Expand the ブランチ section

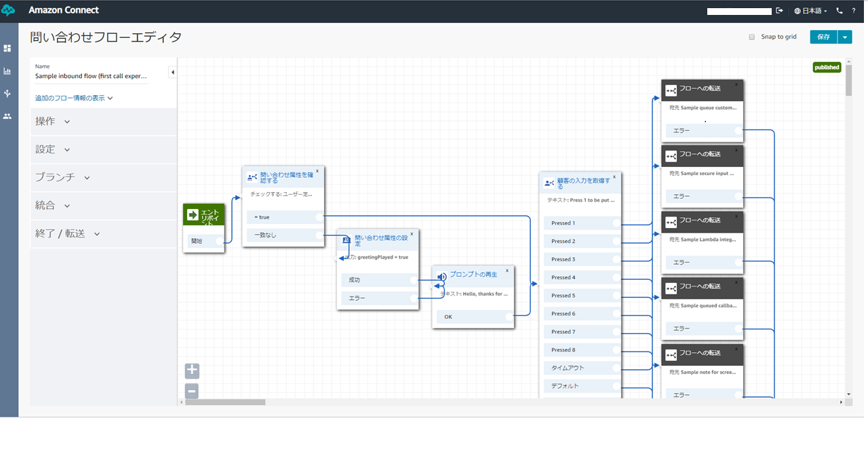click(103, 177)
